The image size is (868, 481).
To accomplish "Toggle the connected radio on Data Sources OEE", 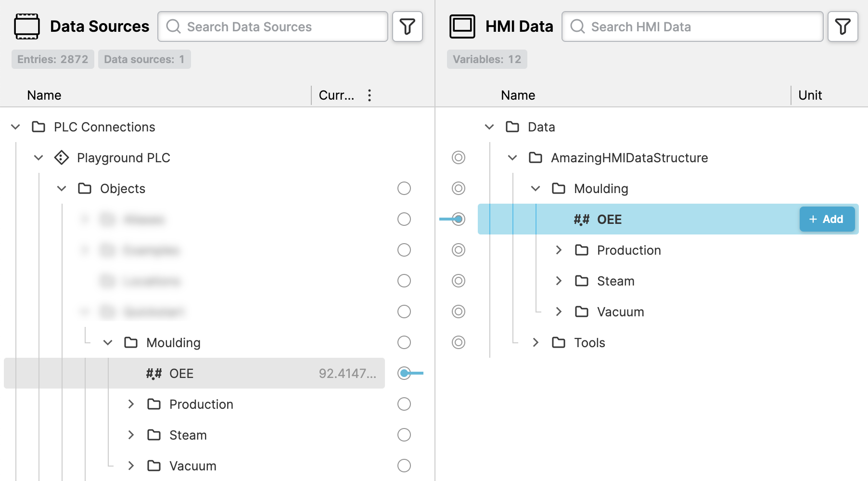I will [x=404, y=373].
